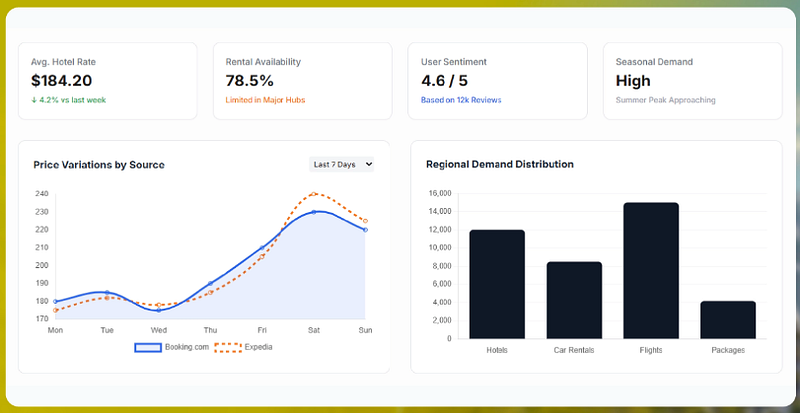Open the Avg. Hotel Rate card
The height and width of the screenshot is (413, 800).
[108, 81]
